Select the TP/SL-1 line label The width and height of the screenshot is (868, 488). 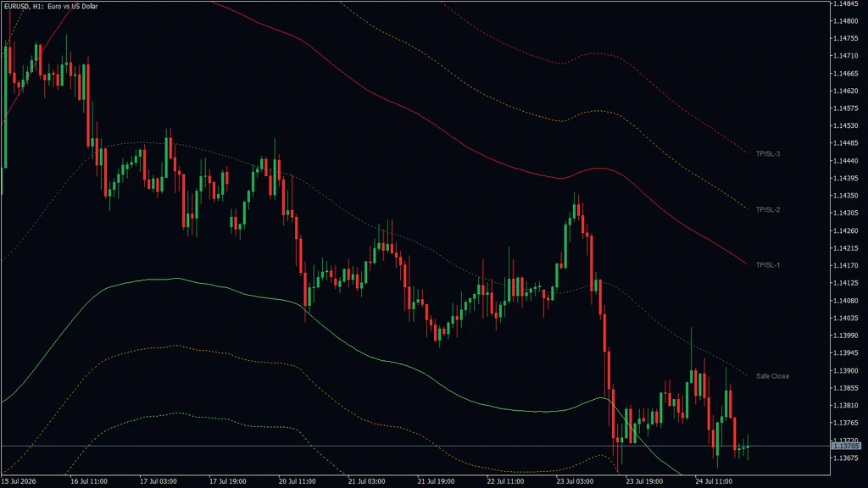pos(768,265)
